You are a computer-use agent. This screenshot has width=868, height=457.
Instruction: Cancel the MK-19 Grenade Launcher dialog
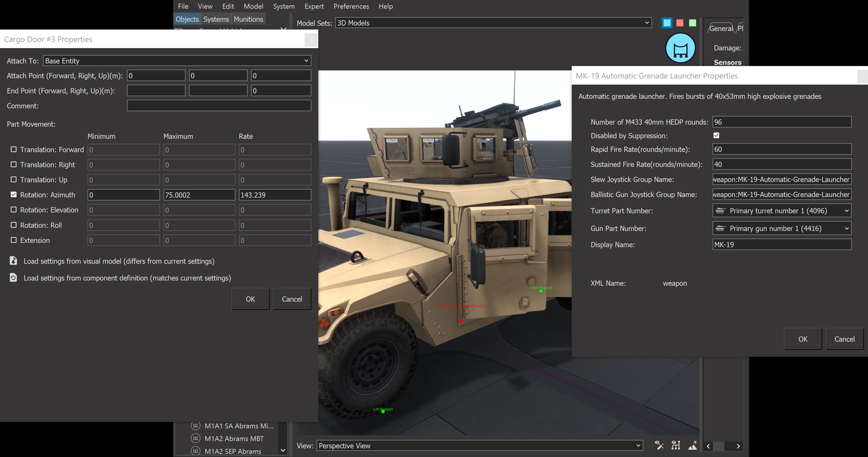845,339
